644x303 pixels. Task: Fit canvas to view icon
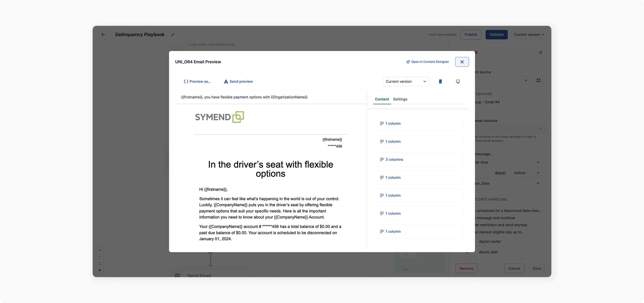(x=100, y=264)
